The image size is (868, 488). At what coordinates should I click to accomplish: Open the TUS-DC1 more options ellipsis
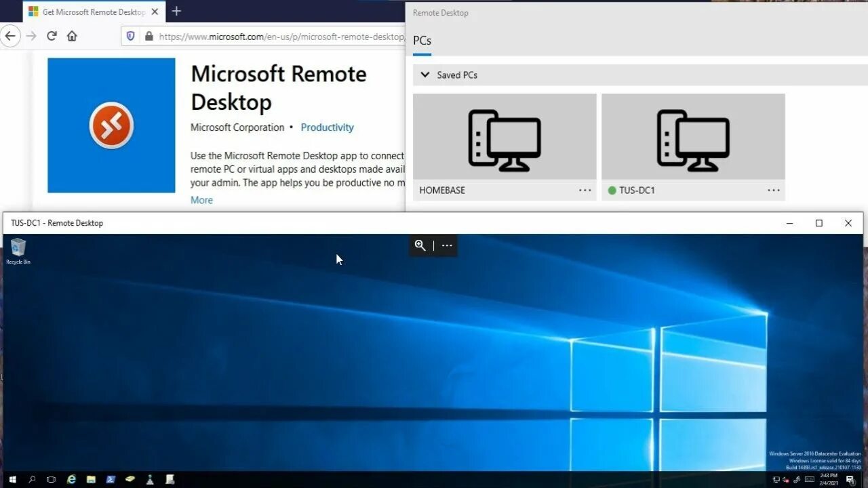pyautogui.click(x=774, y=190)
